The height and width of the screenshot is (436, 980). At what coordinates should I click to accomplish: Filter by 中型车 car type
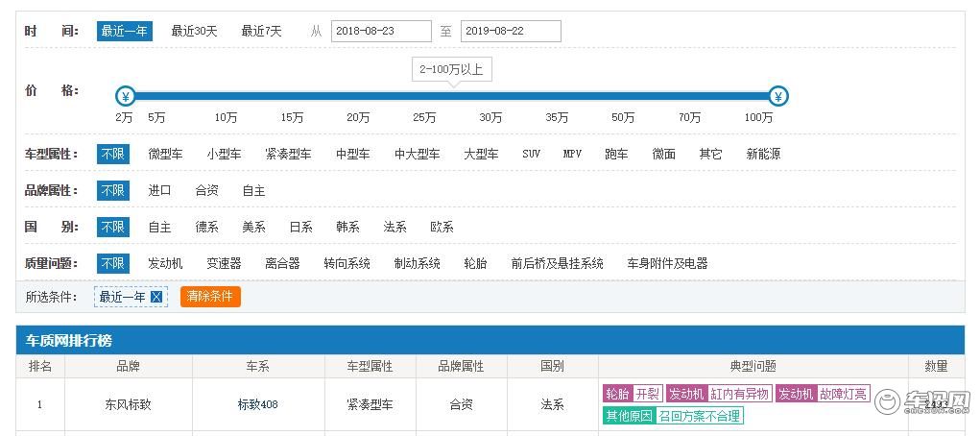click(x=352, y=154)
